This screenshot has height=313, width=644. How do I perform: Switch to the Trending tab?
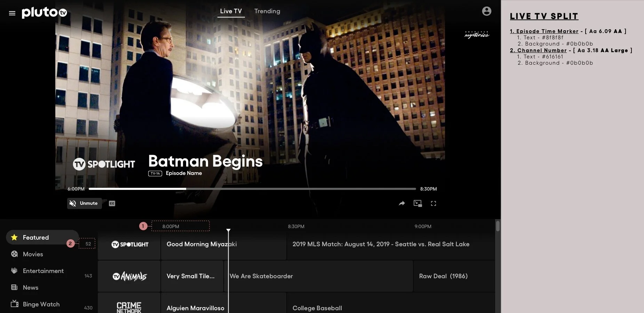(267, 11)
